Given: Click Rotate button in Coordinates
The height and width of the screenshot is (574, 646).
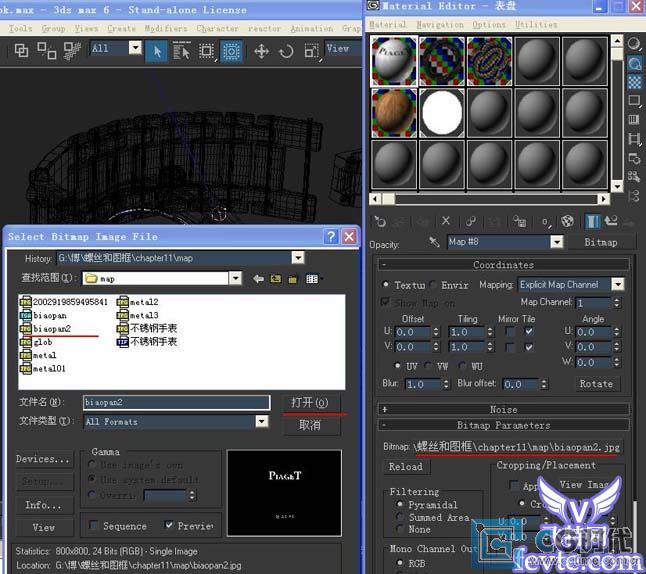Looking at the screenshot, I should pyautogui.click(x=596, y=384).
